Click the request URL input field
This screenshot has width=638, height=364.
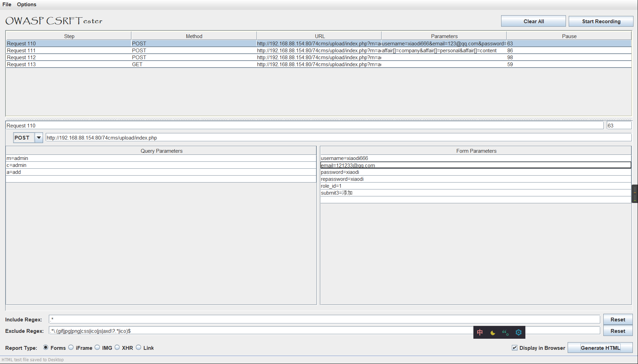pos(338,138)
